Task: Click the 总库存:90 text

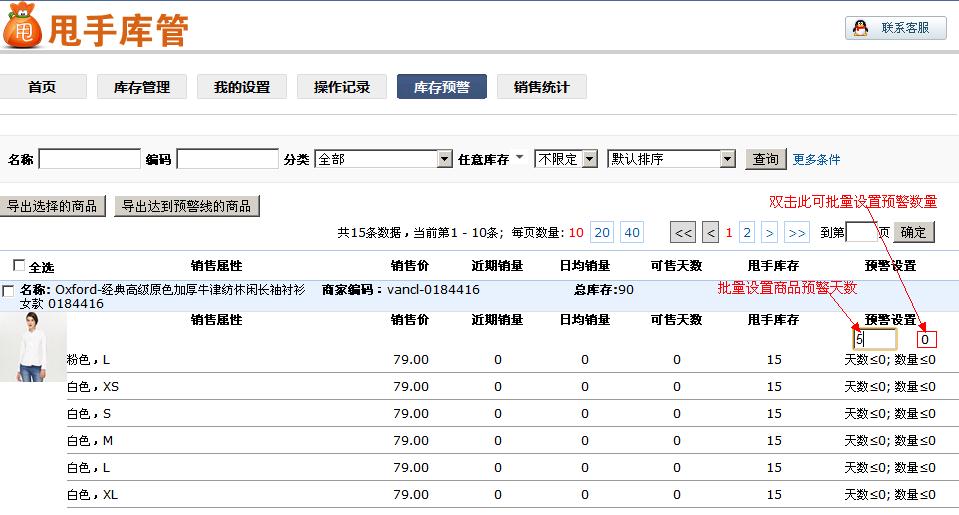Action: pyautogui.click(x=604, y=289)
